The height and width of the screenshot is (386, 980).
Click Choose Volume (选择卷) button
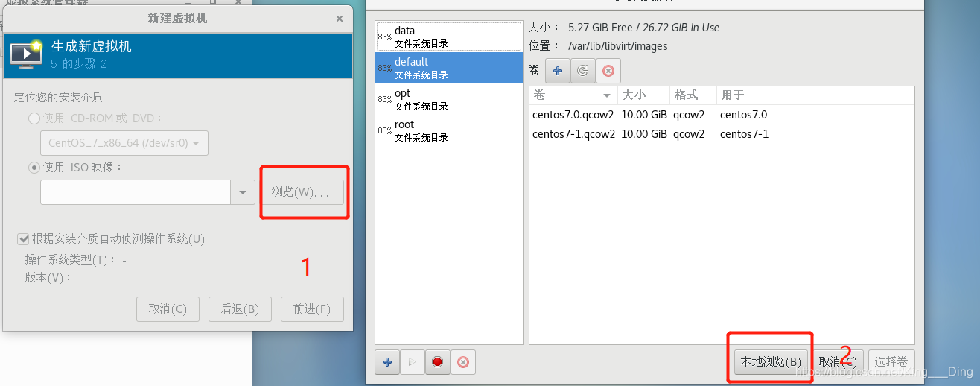[x=891, y=361]
